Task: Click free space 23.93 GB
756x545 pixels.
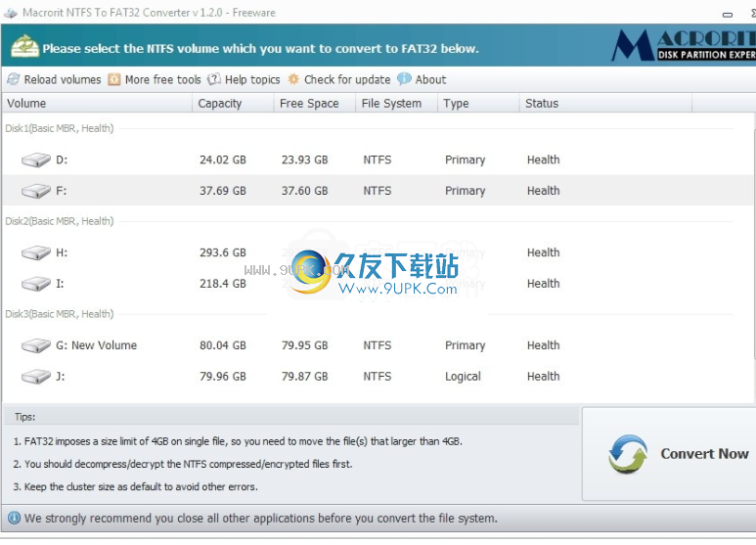Action: (x=305, y=159)
